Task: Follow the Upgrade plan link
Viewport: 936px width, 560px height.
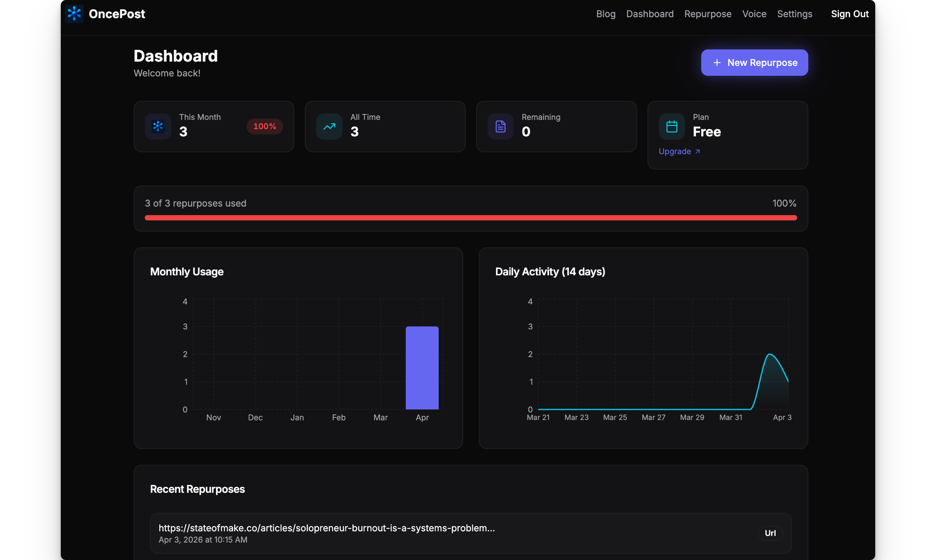Action: [x=674, y=151]
